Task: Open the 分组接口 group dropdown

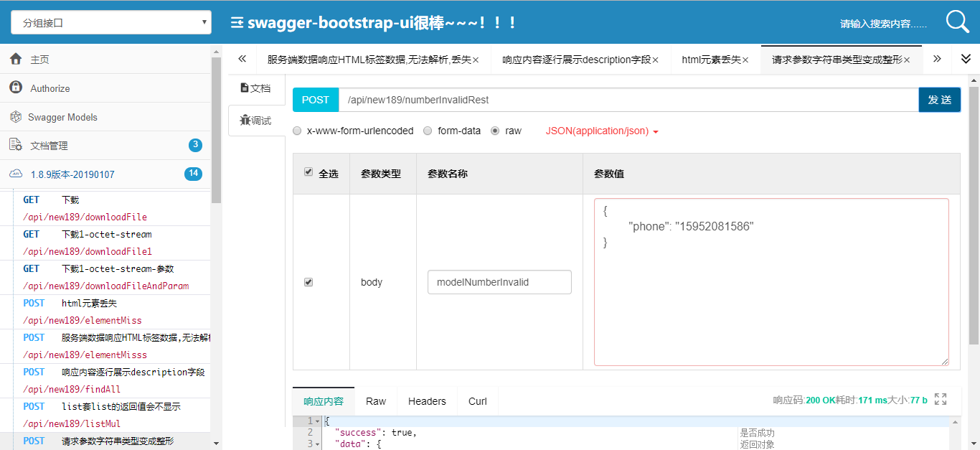Action: [111, 22]
